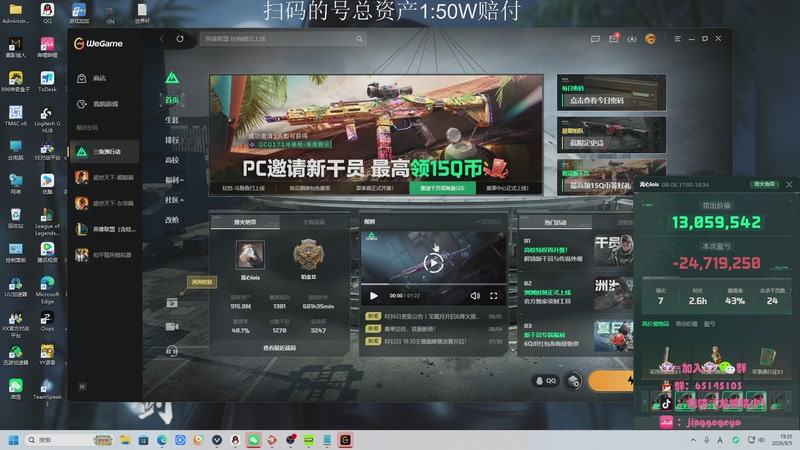
Task: Click the small play button in video bar
Action: point(373,296)
